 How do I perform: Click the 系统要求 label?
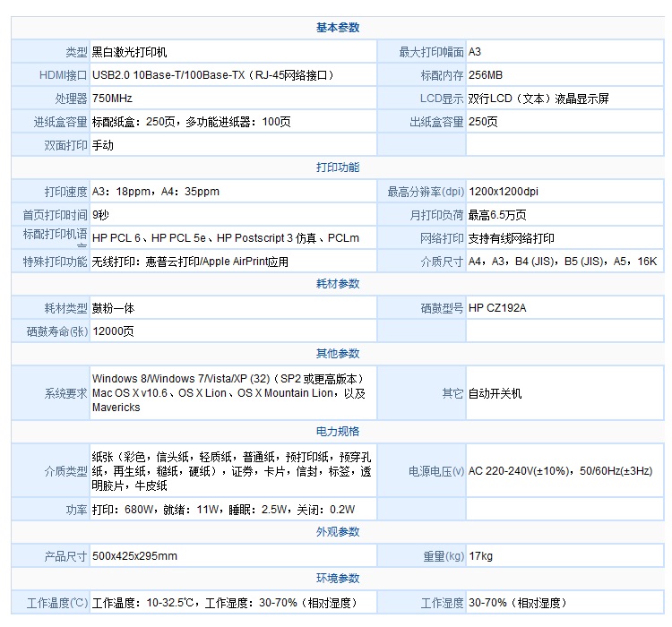click(65, 393)
